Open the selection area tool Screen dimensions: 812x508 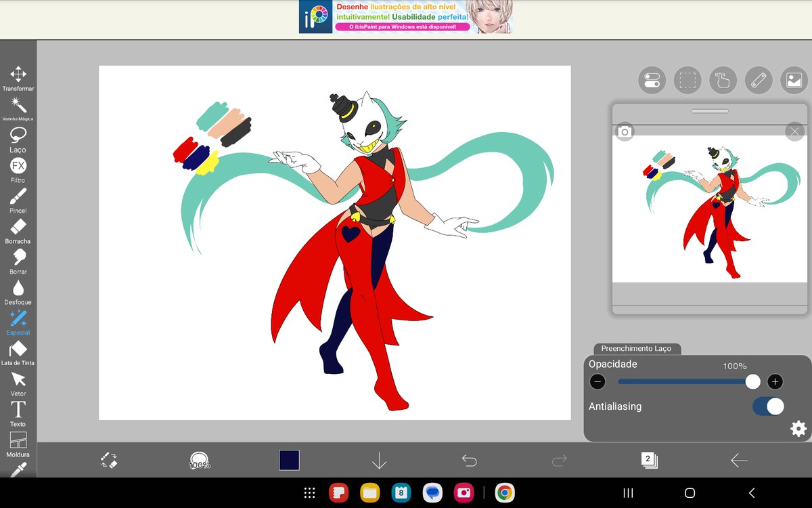687,81
